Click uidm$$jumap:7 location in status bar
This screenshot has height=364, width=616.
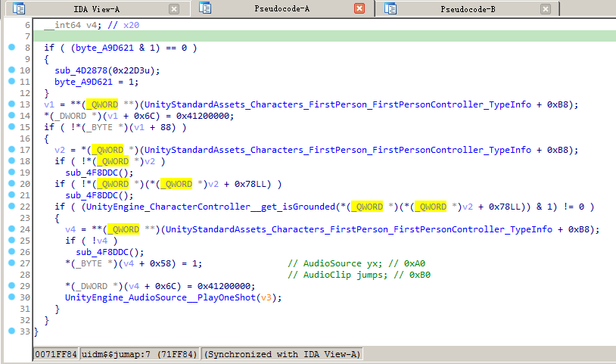coord(139,354)
